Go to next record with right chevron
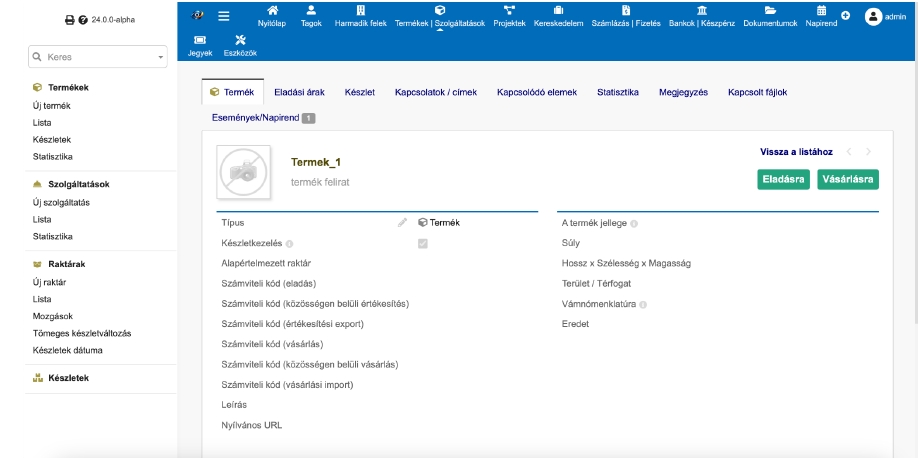918x458 pixels. point(868,152)
